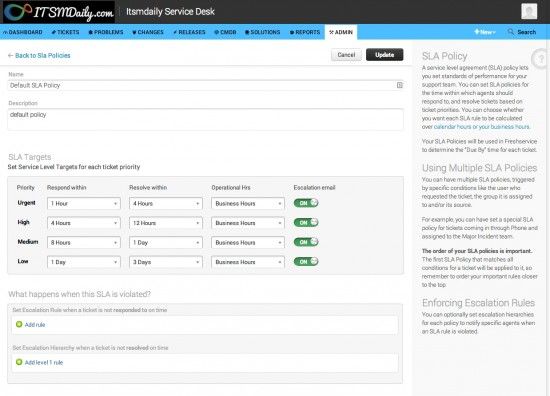Click the icon inside the Name field
Viewport: 550px width, 396px height.
pyautogui.click(x=400, y=85)
